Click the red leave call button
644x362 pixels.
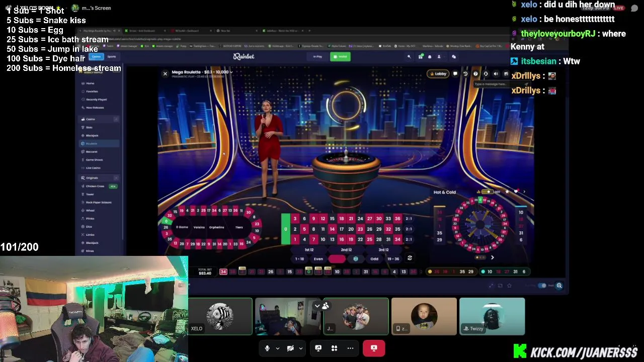click(374, 348)
